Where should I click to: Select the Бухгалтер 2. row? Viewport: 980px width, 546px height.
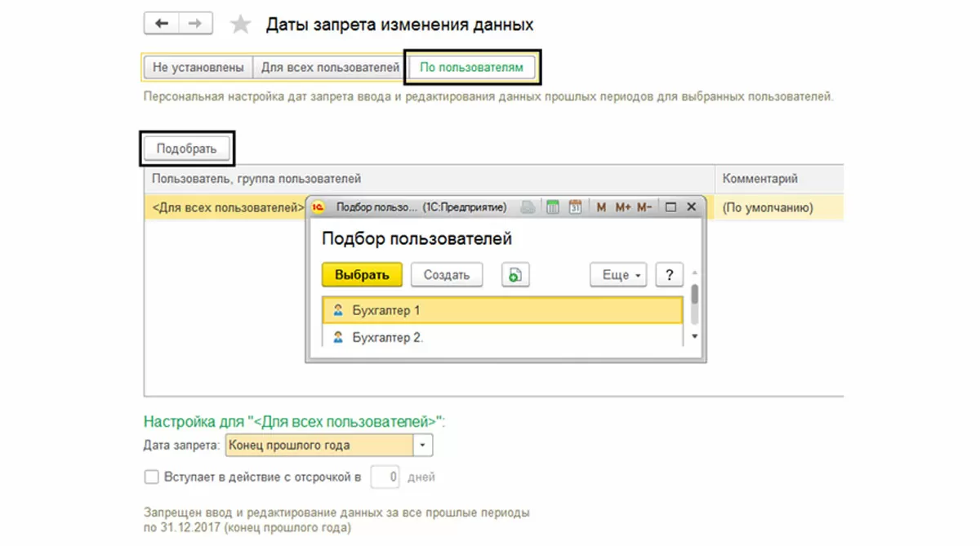coord(502,336)
